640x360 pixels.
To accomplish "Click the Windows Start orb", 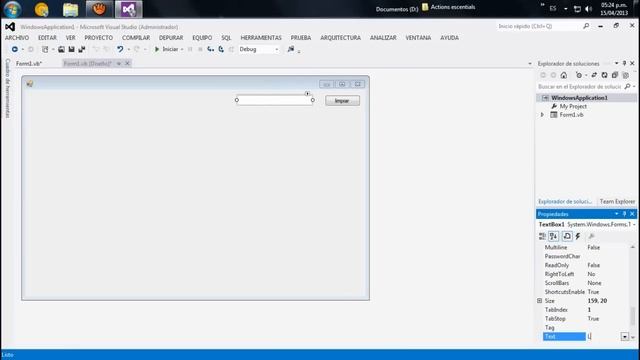I will click(x=12, y=9).
